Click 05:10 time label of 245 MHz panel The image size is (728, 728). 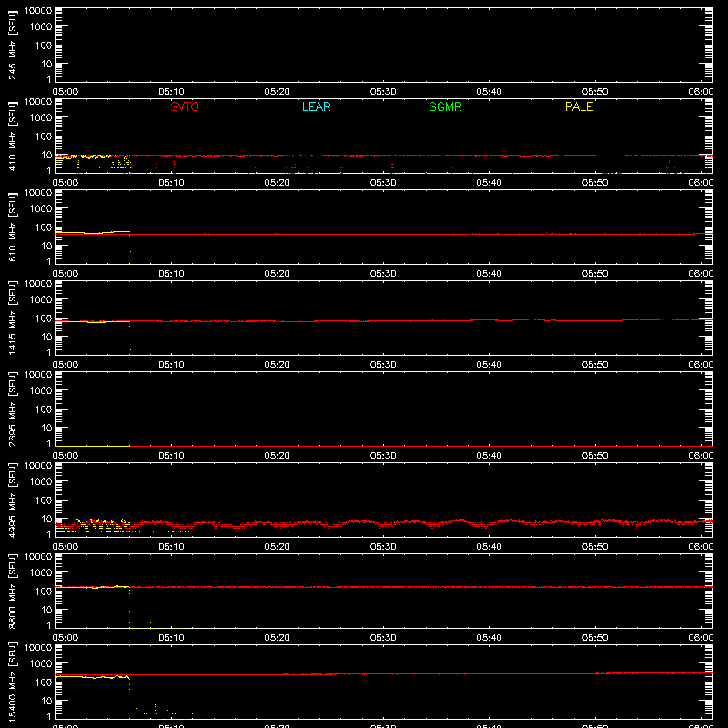coord(171,92)
